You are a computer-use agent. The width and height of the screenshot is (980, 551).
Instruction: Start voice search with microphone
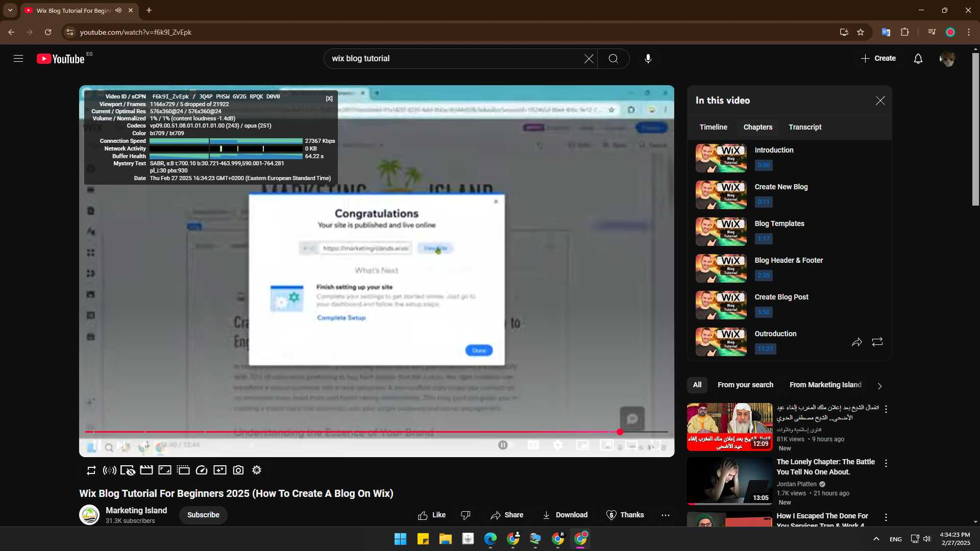click(x=648, y=59)
